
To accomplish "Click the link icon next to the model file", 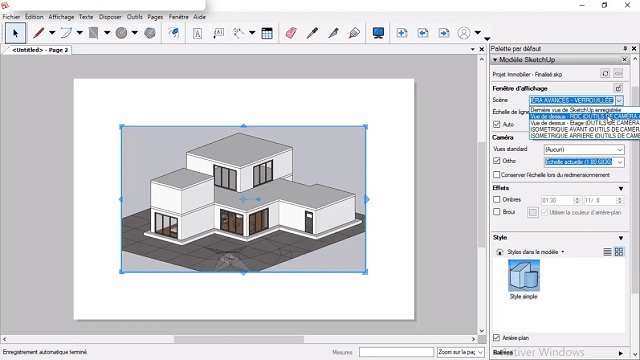I will click(x=618, y=73).
